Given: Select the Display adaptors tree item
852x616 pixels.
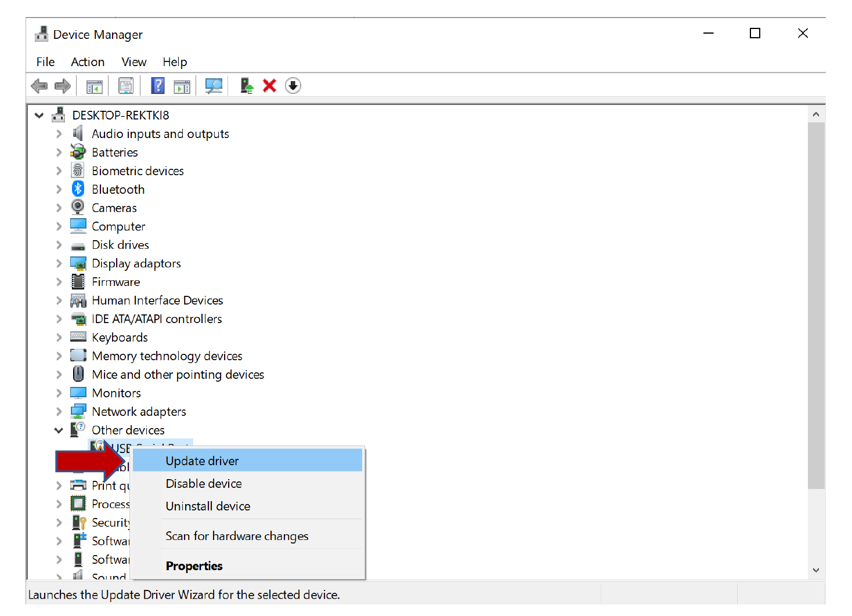Looking at the screenshot, I should [x=136, y=264].
